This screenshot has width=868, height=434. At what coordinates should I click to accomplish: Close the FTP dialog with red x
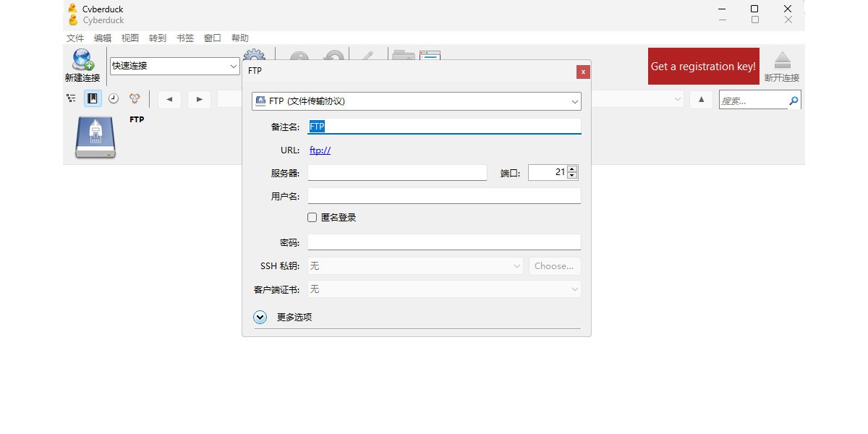583,72
